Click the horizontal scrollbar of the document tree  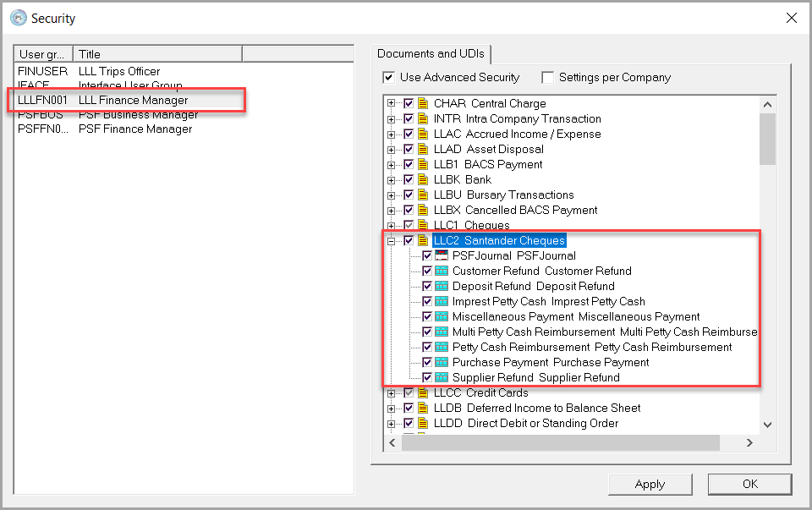(560, 443)
